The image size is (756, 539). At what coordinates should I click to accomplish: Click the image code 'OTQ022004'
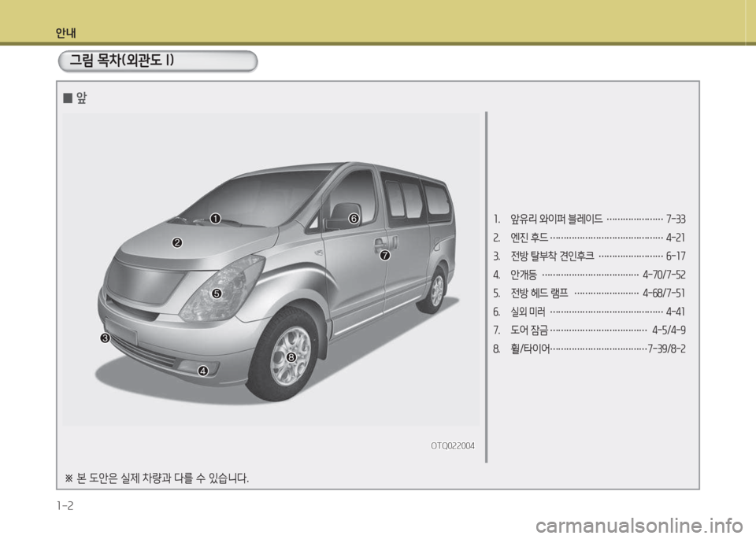coord(453,446)
